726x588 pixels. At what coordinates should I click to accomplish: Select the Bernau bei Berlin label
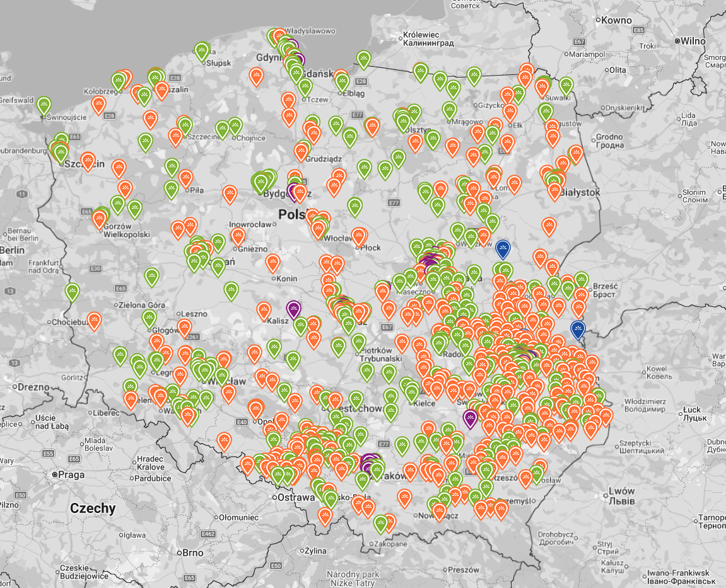[x=23, y=234]
